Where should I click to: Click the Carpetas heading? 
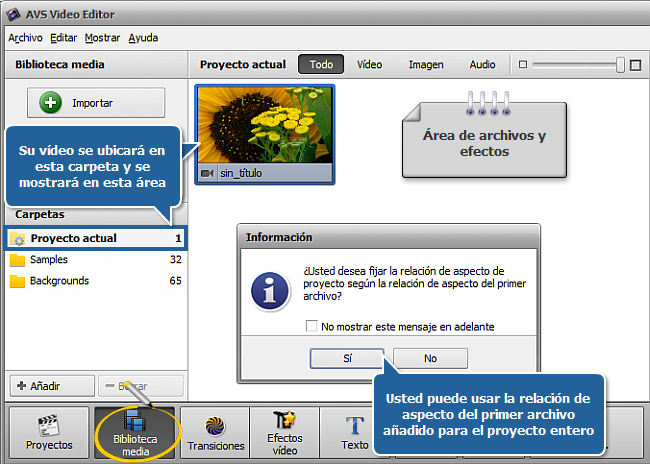(40, 214)
